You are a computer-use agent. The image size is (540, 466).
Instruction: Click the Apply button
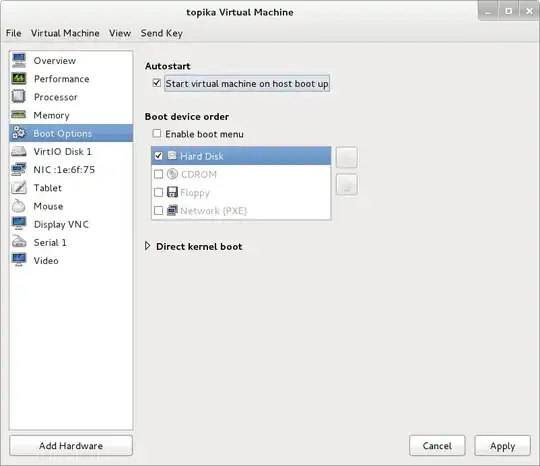[502, 446]
